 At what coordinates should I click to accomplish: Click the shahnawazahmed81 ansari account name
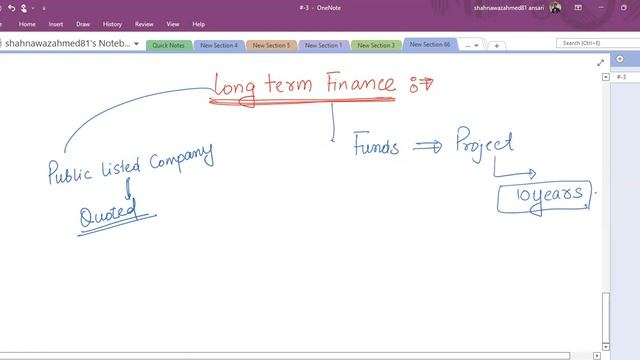point(509,8)
